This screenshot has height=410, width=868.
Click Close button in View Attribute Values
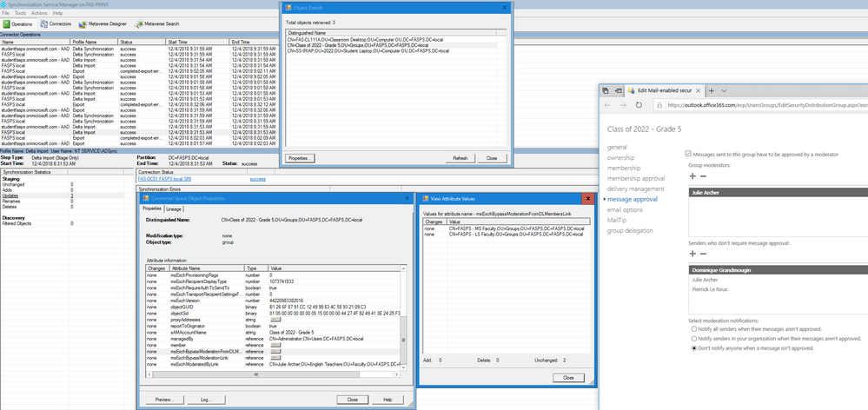(568, 377)
